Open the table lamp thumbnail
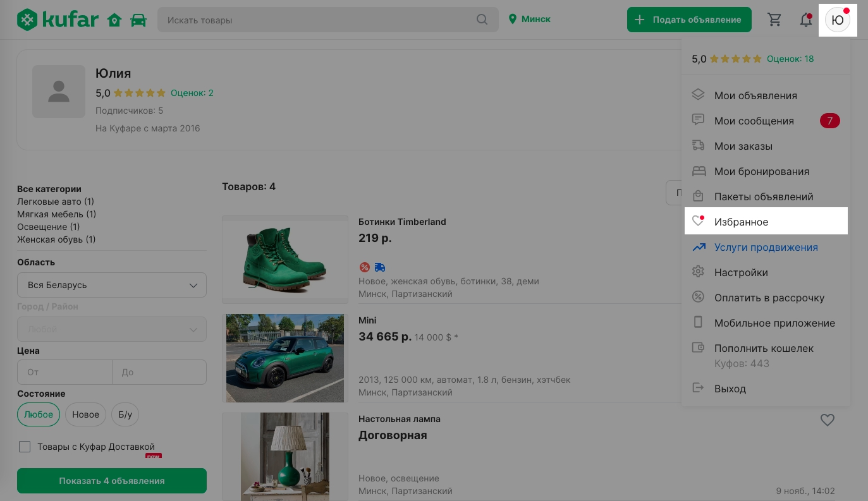Image resolution: width=868 pixels, height=501 pixels. click(x=285, y=457)
